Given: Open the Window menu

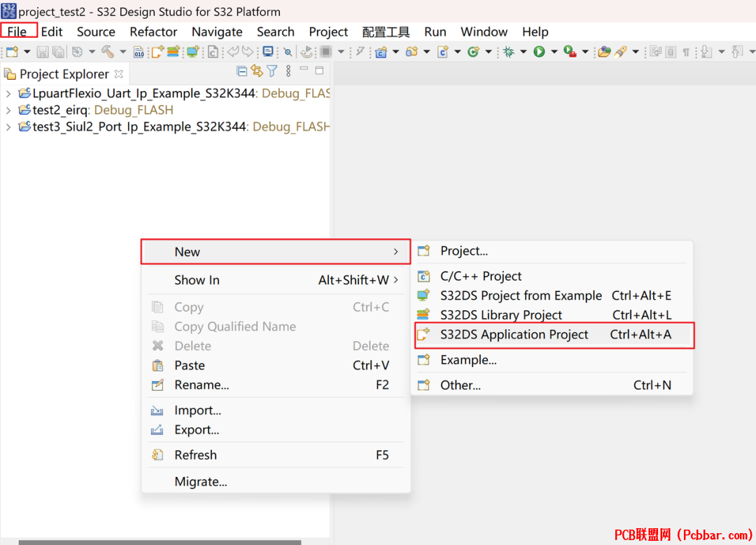Looking at the screenshot, I should 484,32.
